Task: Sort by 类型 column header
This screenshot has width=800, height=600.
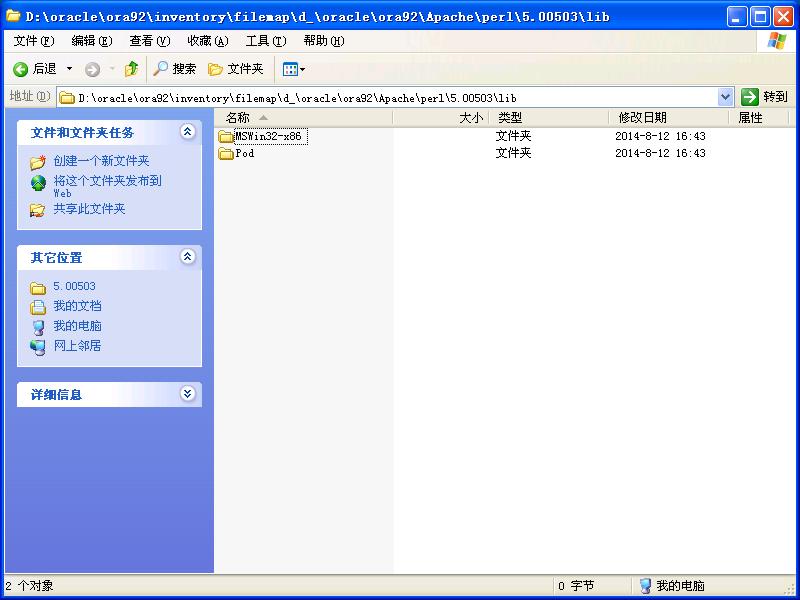Action: [549, 118]
